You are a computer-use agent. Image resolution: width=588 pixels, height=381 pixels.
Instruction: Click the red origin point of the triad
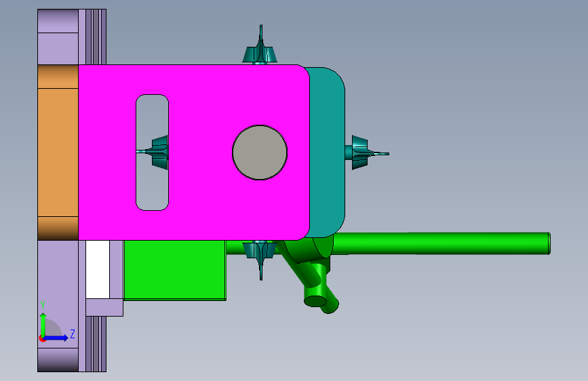[42, 339]
